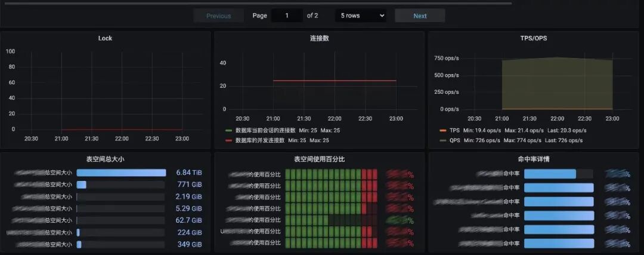Click the QPS shaded area in TPS/OPS chart
The width and height of the screenshot is (644, 255).
coord(558,82)
